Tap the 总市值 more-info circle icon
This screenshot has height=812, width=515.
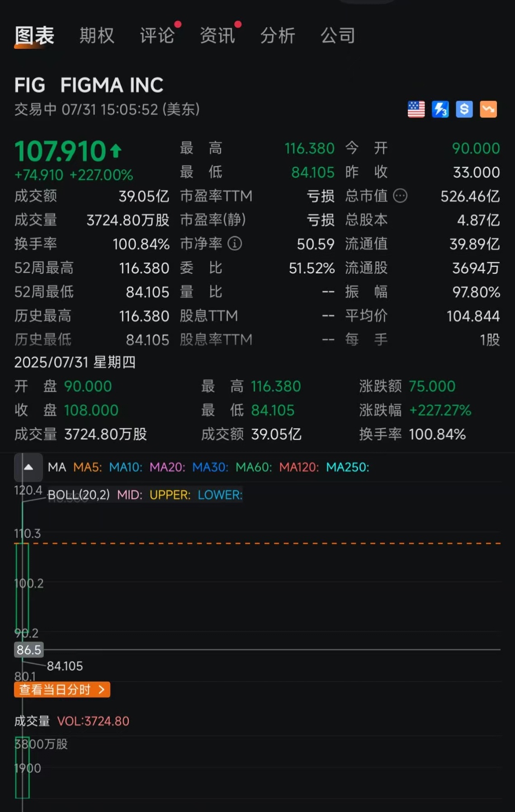[400, 196]
